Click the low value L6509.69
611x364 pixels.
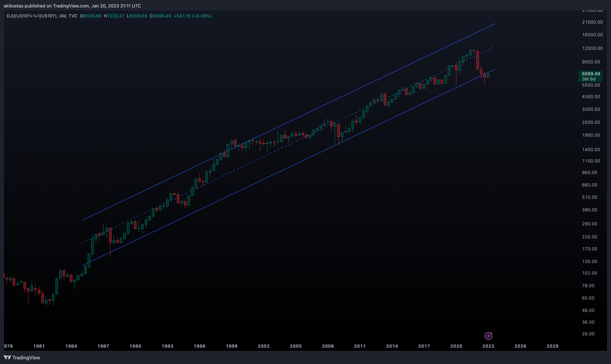click(137, 16)
